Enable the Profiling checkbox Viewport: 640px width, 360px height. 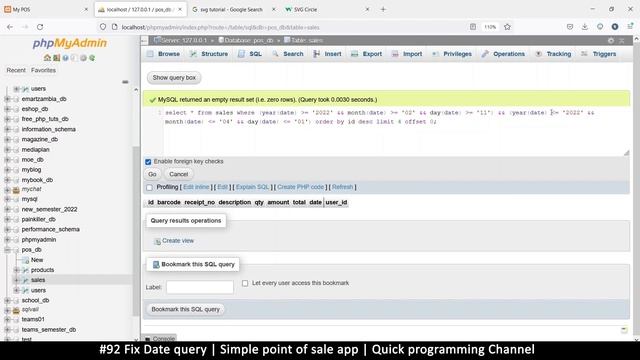[149, 188]
